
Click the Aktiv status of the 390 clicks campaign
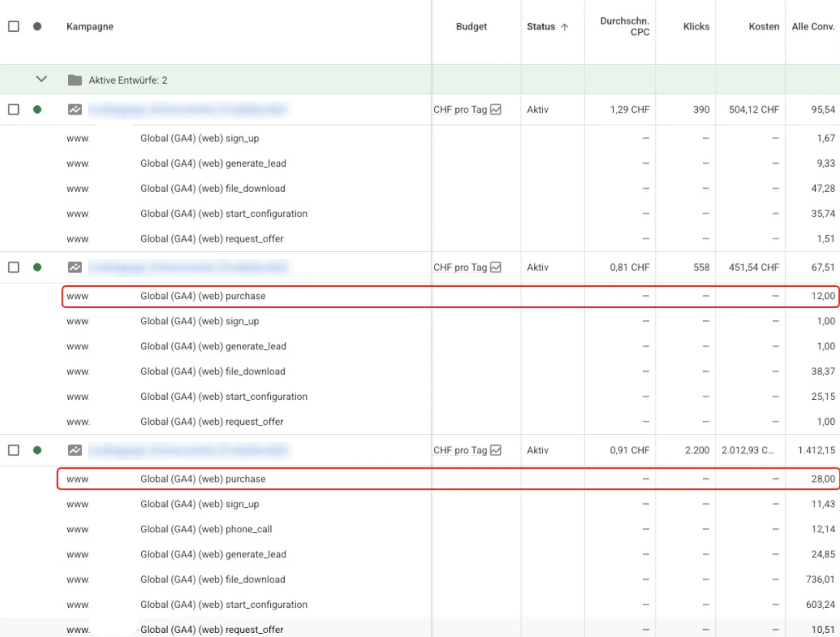pos(538,109)
